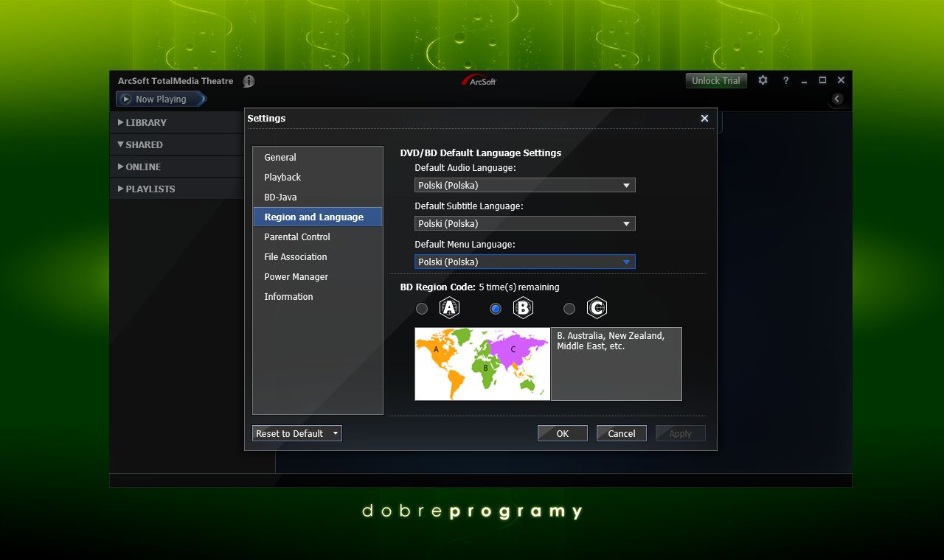Click the back arrow below window controls
The image size is (944, 560).
(837, 99)
